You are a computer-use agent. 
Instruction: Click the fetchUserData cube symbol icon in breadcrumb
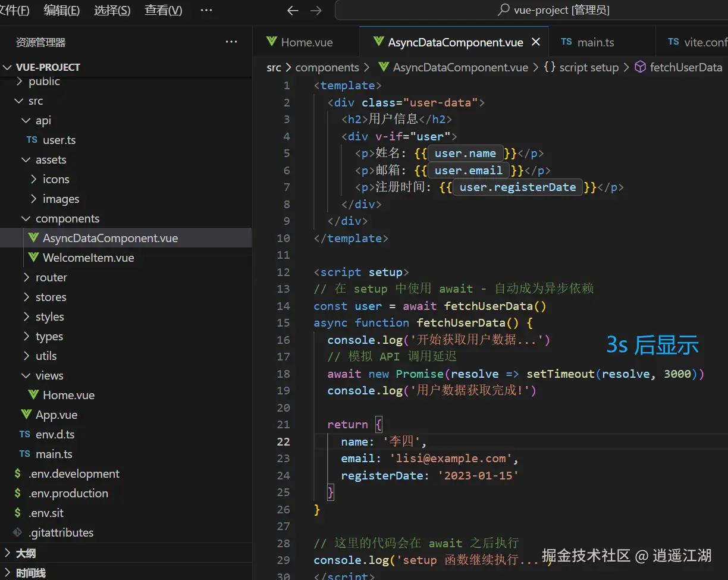(640, 67)
